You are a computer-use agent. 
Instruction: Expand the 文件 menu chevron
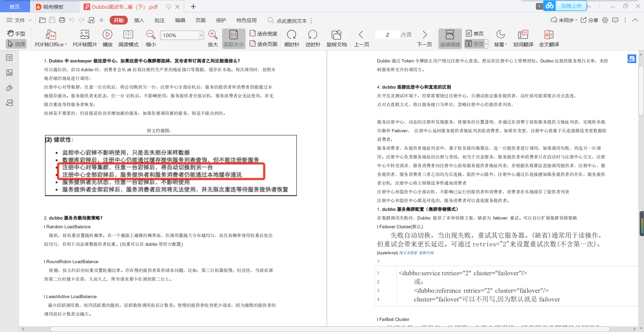30,20
